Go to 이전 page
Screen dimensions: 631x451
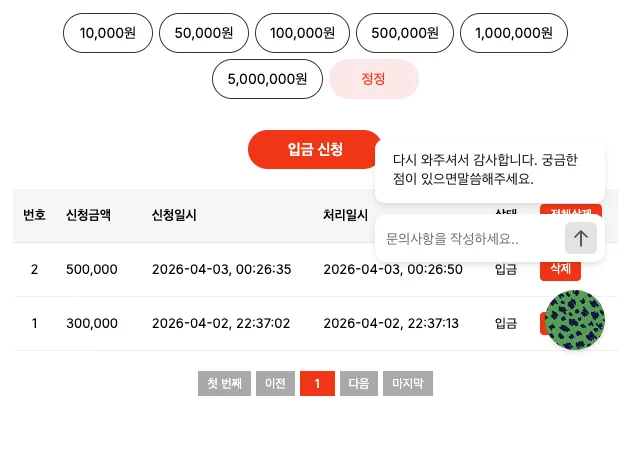click(x=275, y=383)
